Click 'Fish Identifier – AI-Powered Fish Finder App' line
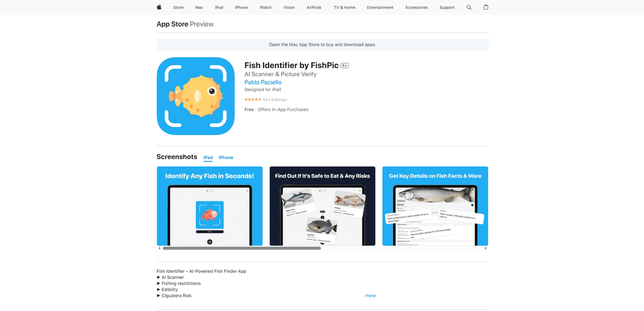This screenshot has height=311, width=644. pyautogui.click(x=202, y=271)
